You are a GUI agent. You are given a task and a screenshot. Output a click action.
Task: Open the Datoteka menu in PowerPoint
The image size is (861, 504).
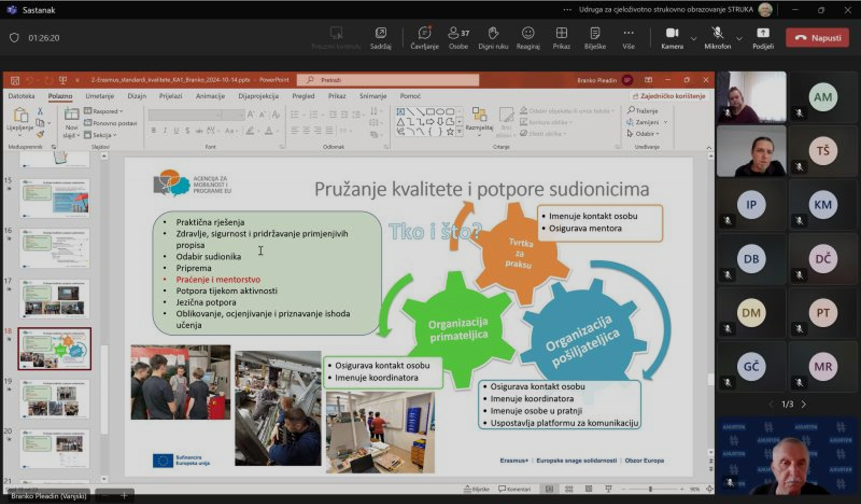tap(21, 96)
